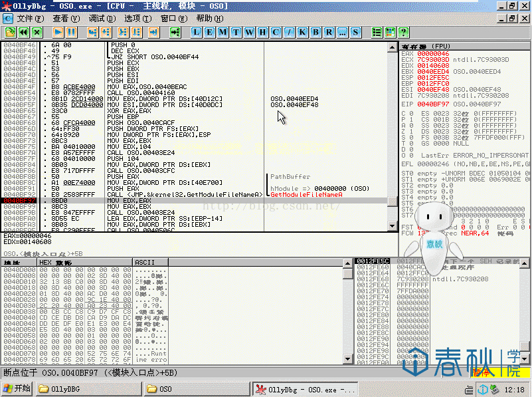
Task: Open Executable modules with E button
Action: point(209,33)
